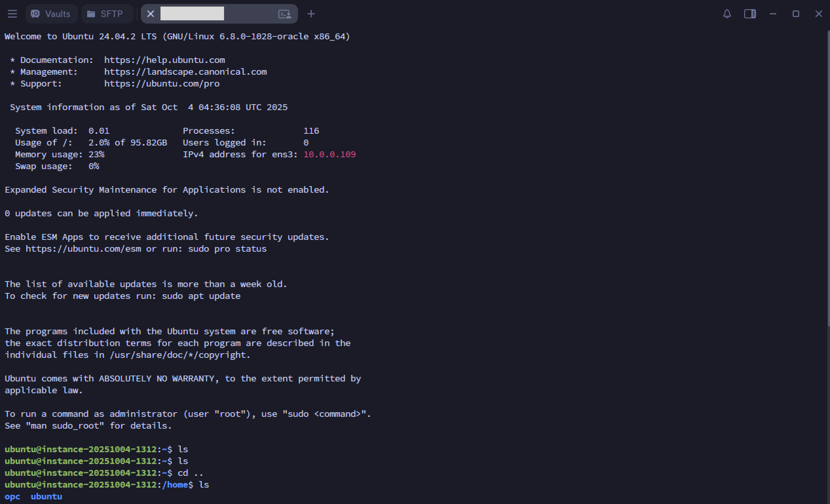Select the redacted terminal tab title
This screenshot has height=504, width=830.
click(x=192, y=14)
